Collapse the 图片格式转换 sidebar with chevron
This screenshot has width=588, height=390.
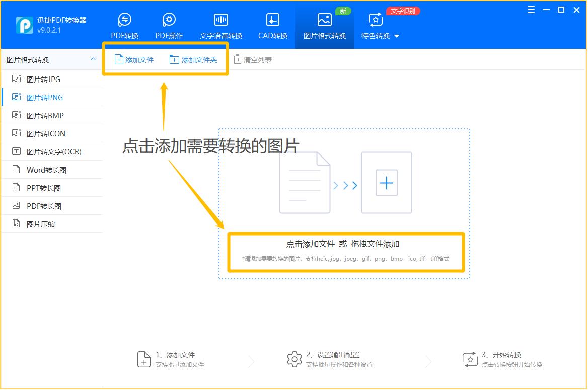(93, 59)
